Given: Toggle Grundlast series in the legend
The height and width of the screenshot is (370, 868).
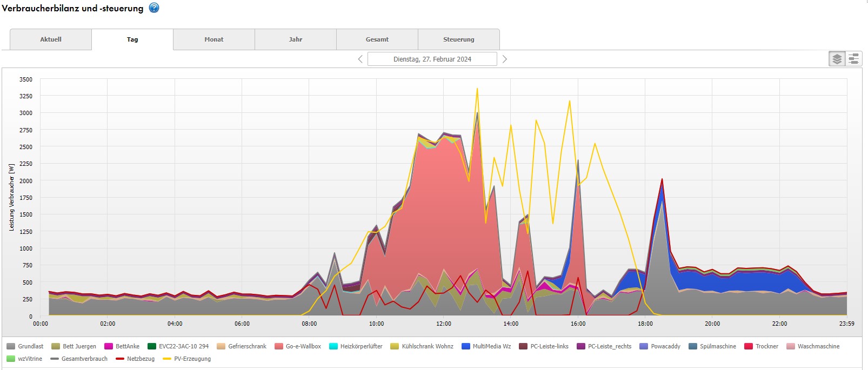Looking at the screenshot, I should (x=25, y=346).
